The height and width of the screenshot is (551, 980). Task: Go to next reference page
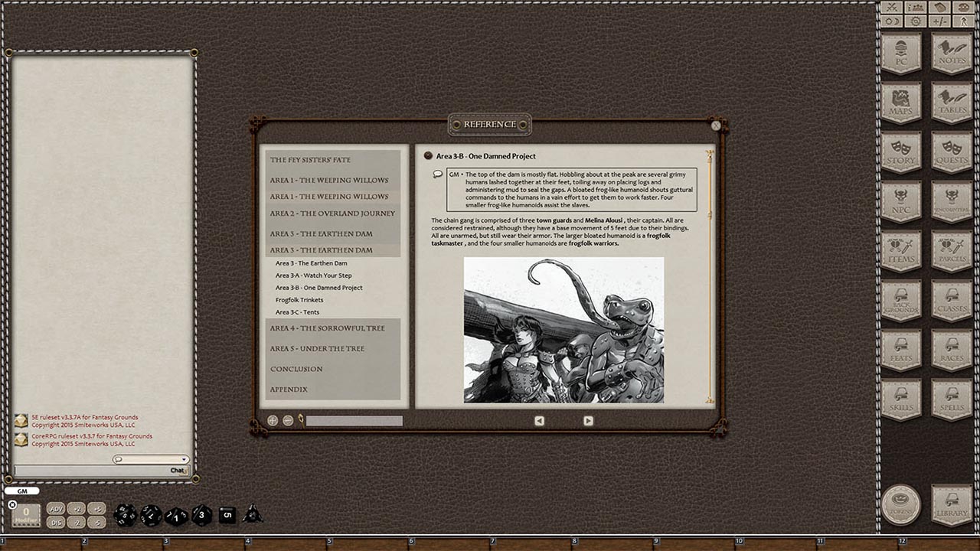tap(588, 420)
